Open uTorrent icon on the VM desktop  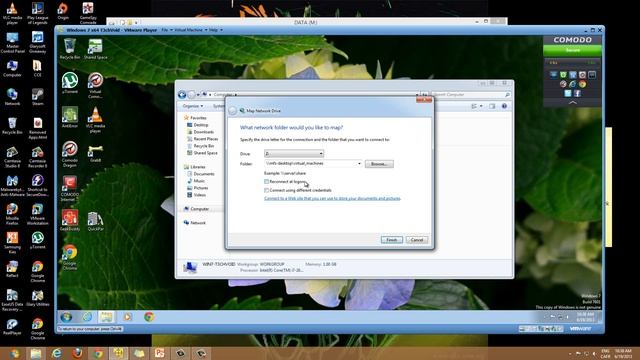pyautogui.click(x=70, y=83)
